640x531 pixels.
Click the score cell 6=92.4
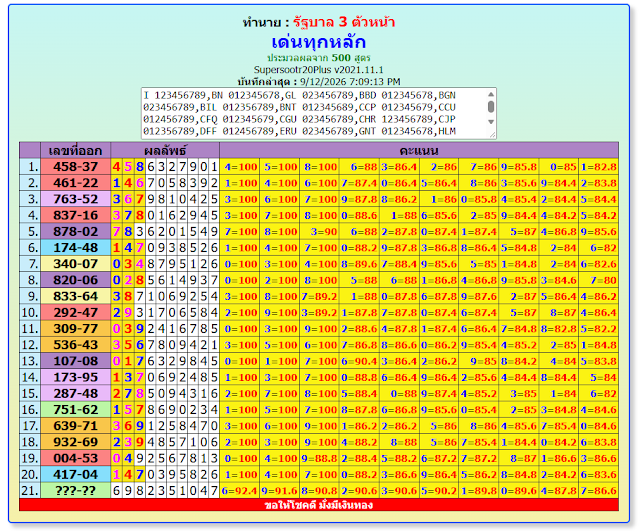coord(240,491)
